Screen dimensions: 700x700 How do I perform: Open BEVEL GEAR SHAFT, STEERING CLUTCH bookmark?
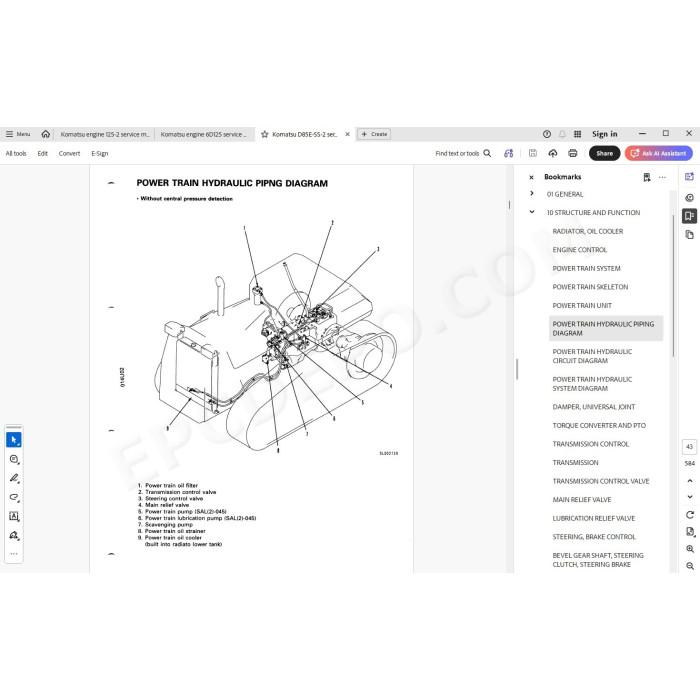tap(598, 560)
